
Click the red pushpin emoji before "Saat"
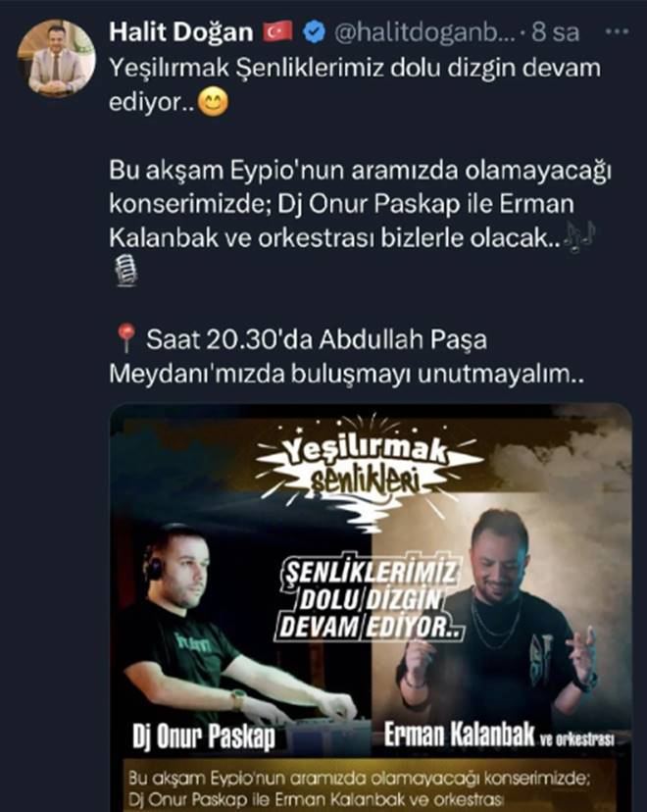point(124,339)
